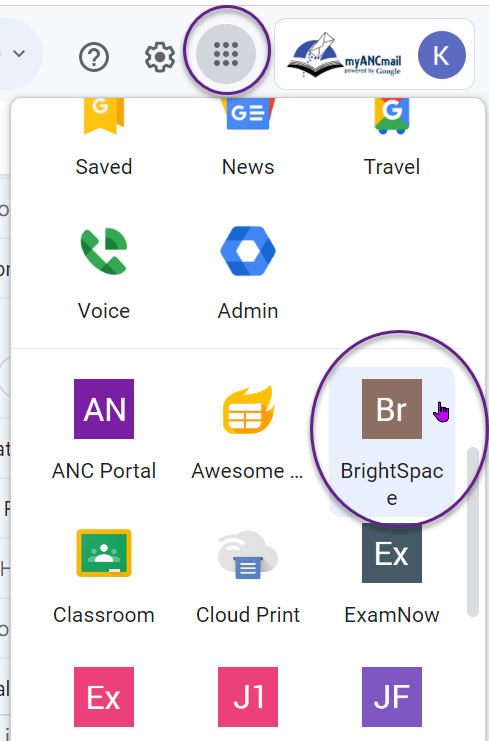Click the K account avatar
The width and height of the screenshot is (489, 741).
click(x=441, y=55)
